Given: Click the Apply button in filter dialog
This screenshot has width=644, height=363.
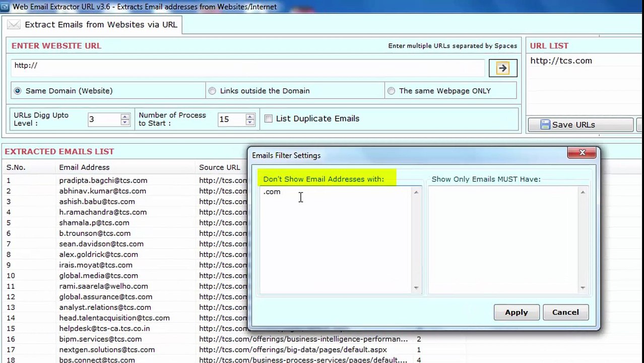Looking at the screenshot, I should (517, 312).
